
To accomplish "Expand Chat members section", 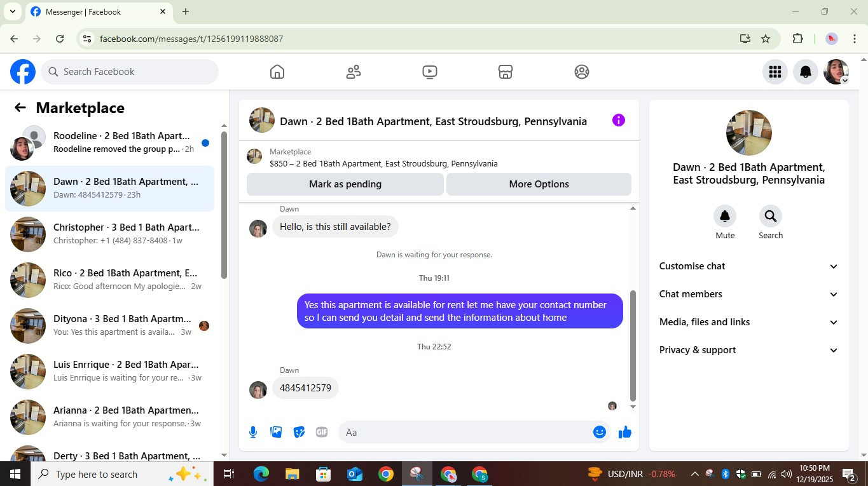I will tap(748, 294).
